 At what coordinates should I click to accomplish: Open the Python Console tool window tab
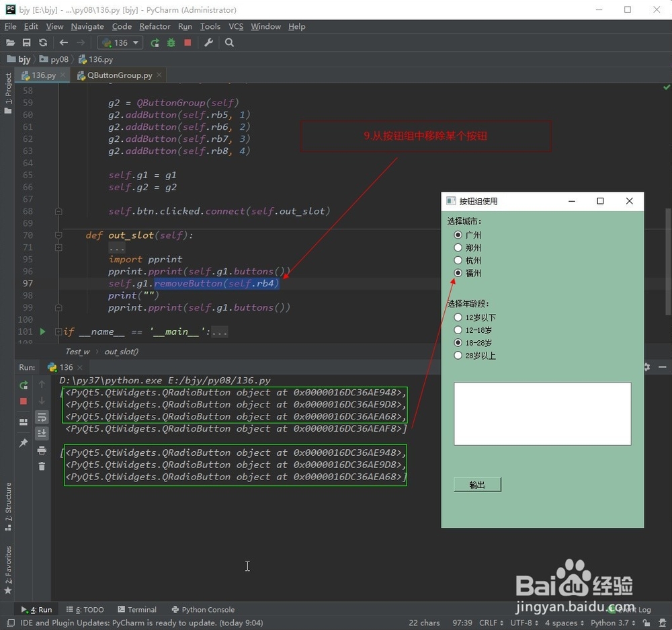click(203, 609)
